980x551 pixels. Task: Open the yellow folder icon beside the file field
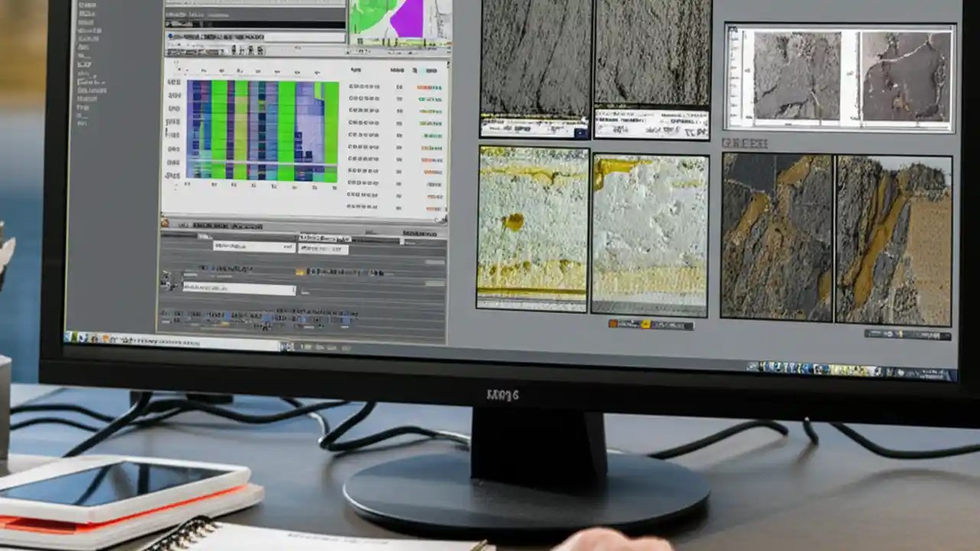pyautogui.click(x=299, y=273)
